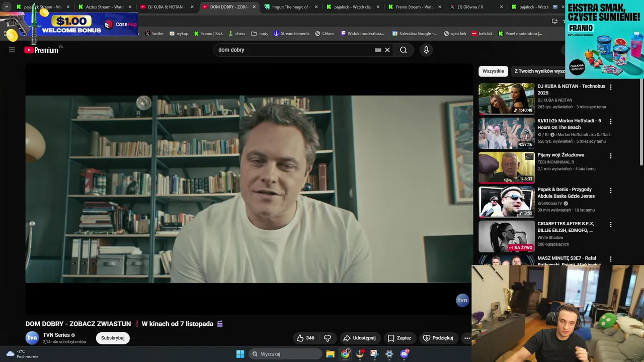Open DJ KUBA & NEITAN Technobus thumbnail

[506, 99]
